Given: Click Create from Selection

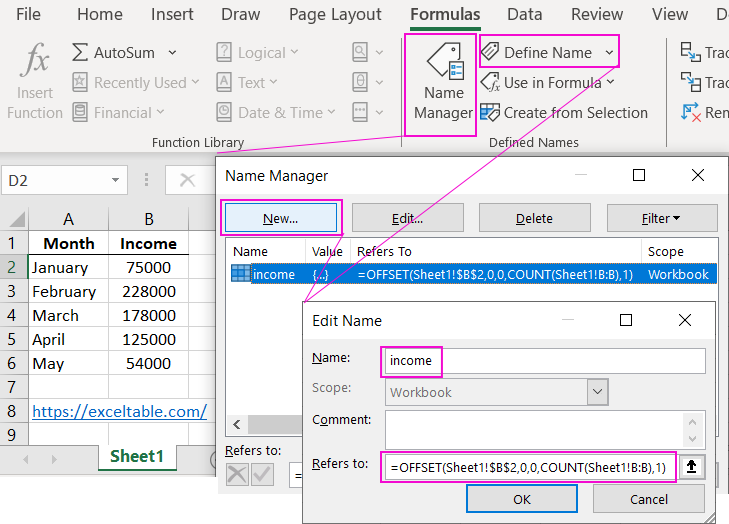Looking at the screenshot, I should (x=565, y=113).
